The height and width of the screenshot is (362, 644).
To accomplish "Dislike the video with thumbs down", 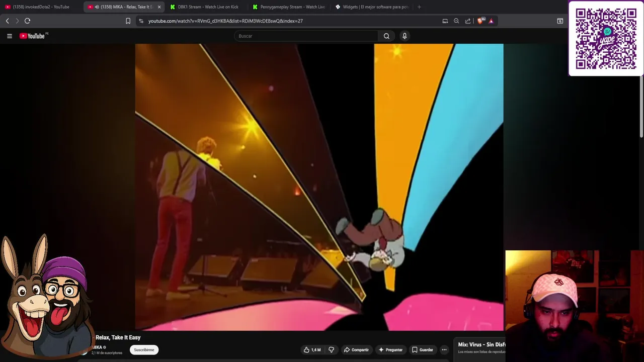I will tap(331, 350).
